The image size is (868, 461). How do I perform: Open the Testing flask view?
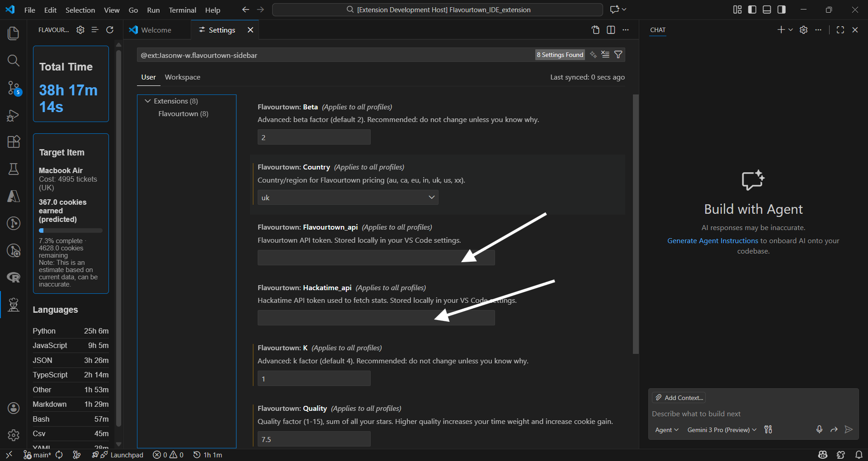(x=14, y=169)
